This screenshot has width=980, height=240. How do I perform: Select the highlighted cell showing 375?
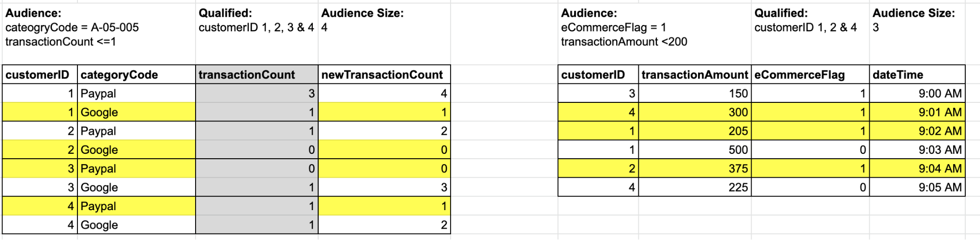pos(694,168)
